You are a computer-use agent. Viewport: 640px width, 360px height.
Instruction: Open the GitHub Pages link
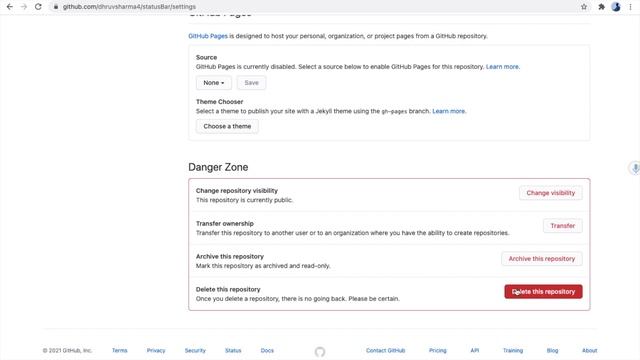point(208,36)
